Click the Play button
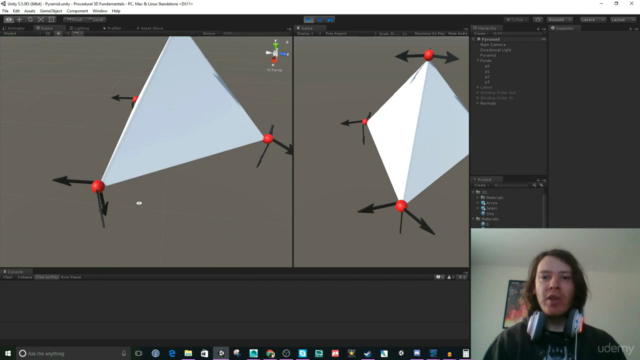 (309, 20)
